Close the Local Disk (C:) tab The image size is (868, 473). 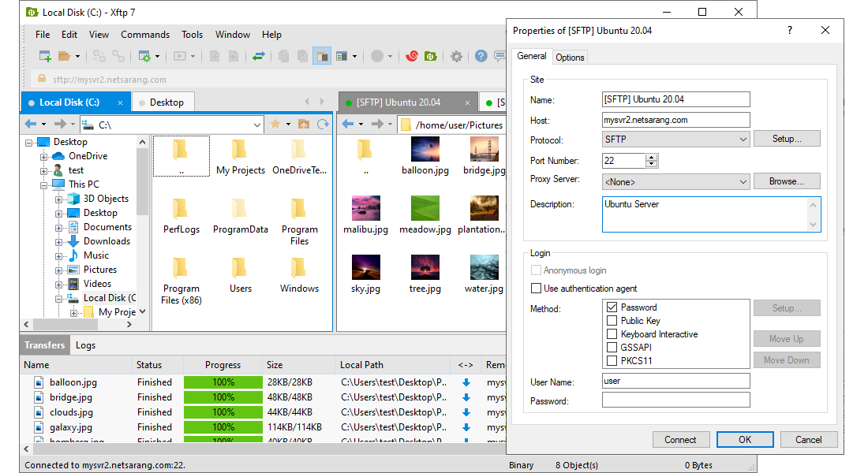pos(120,103)
